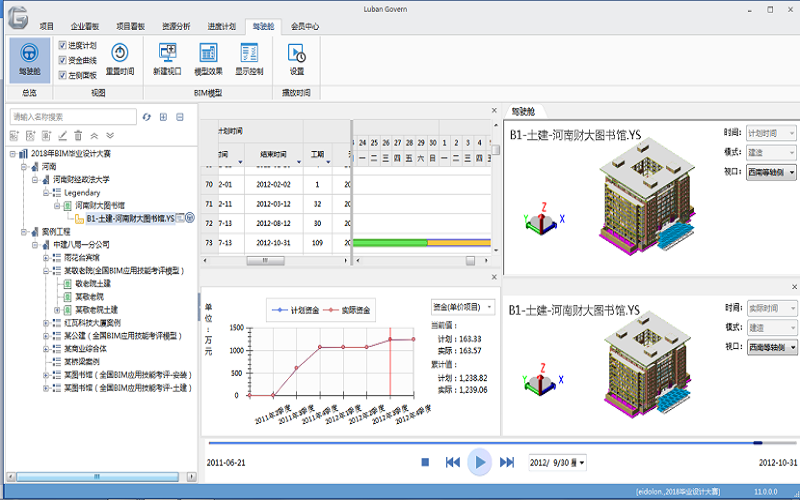Toggle the 左侧面板 checkbox

point(63,75)
